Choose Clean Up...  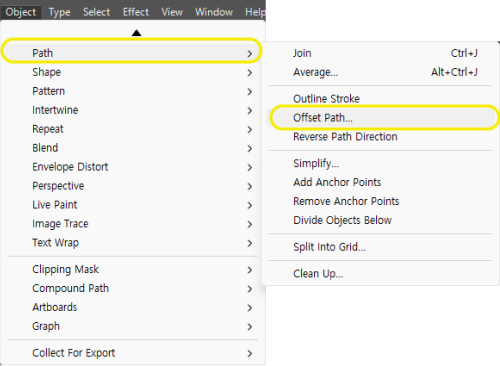[x=380, y=274]
